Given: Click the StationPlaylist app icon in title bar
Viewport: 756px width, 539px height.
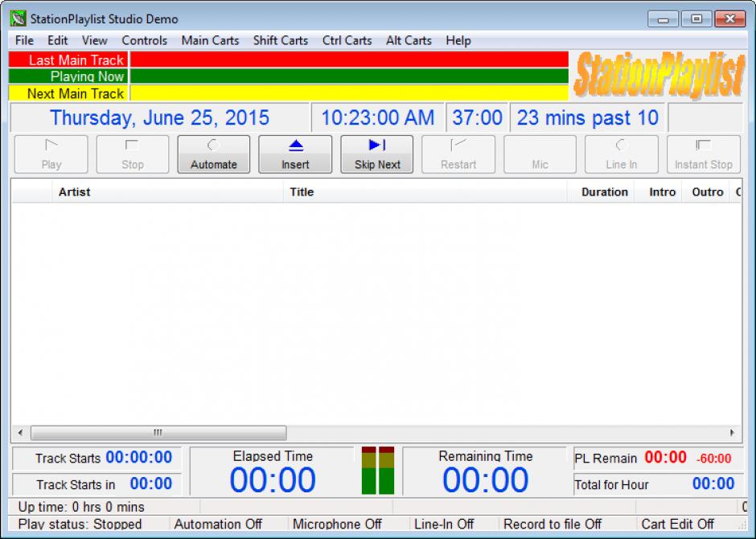Looking at the screenshot, I should pyautogui.click(x=18, y=19).
